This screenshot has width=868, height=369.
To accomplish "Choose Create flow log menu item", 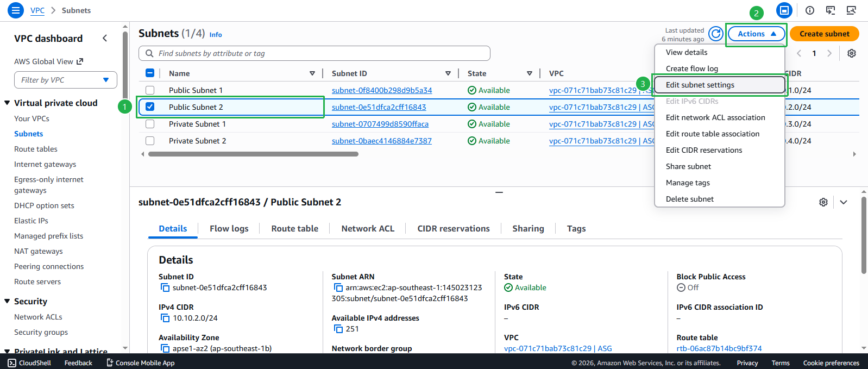I will coord(720,68).
